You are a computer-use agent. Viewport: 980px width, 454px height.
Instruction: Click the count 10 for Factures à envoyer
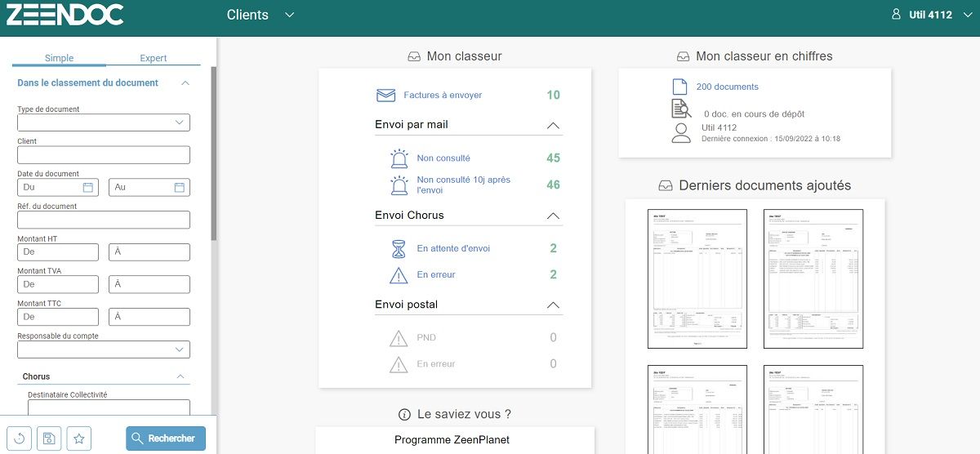[x=553, y=96]
